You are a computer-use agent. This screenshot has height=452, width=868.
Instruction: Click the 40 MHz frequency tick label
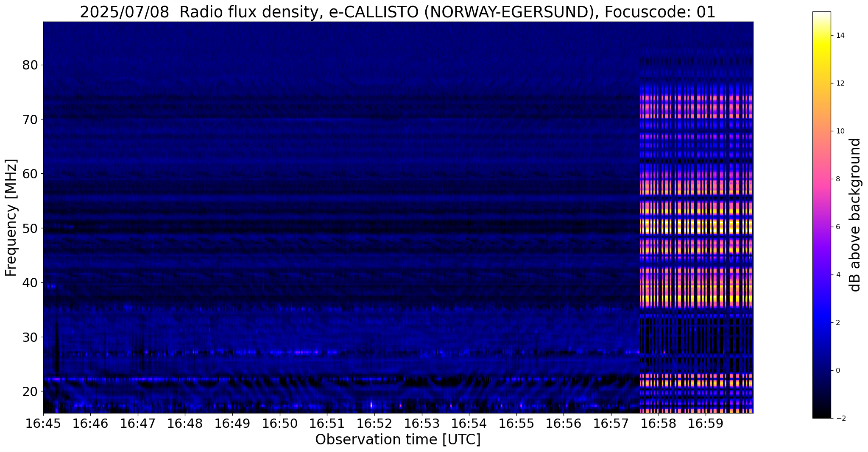(30, 283)
